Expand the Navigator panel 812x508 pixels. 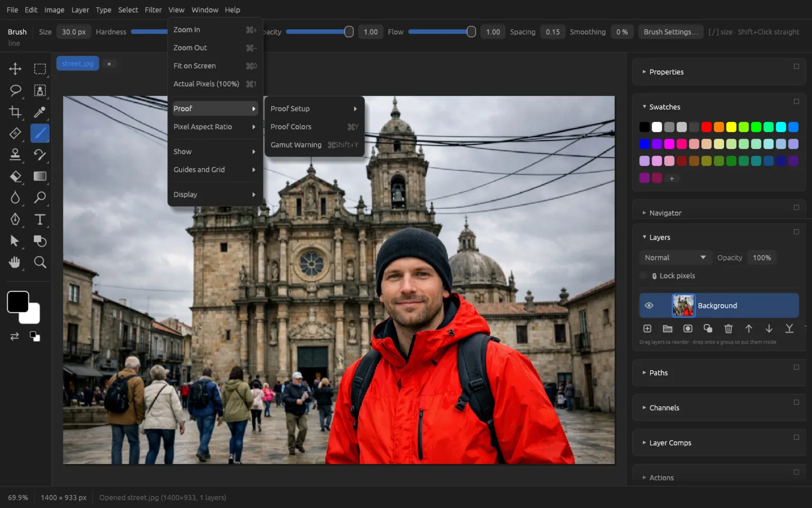pos(644,213)
